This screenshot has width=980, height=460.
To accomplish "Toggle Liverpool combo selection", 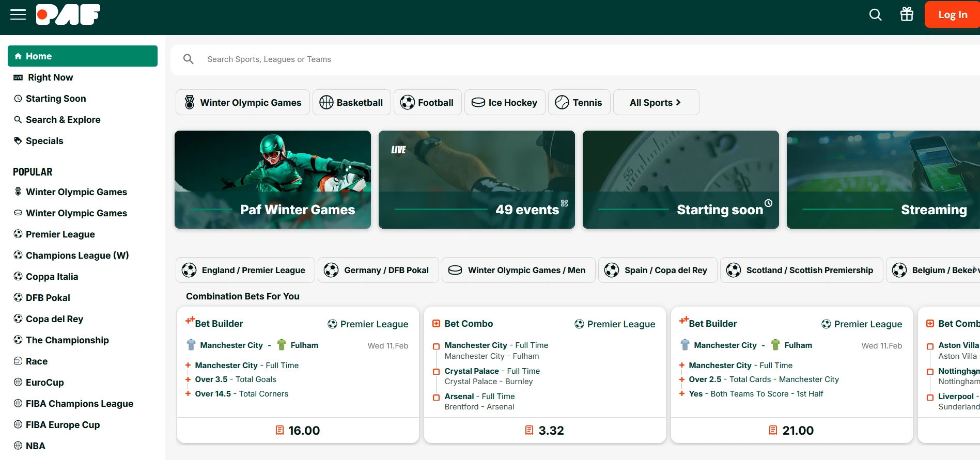I will [x=930, y=397].
